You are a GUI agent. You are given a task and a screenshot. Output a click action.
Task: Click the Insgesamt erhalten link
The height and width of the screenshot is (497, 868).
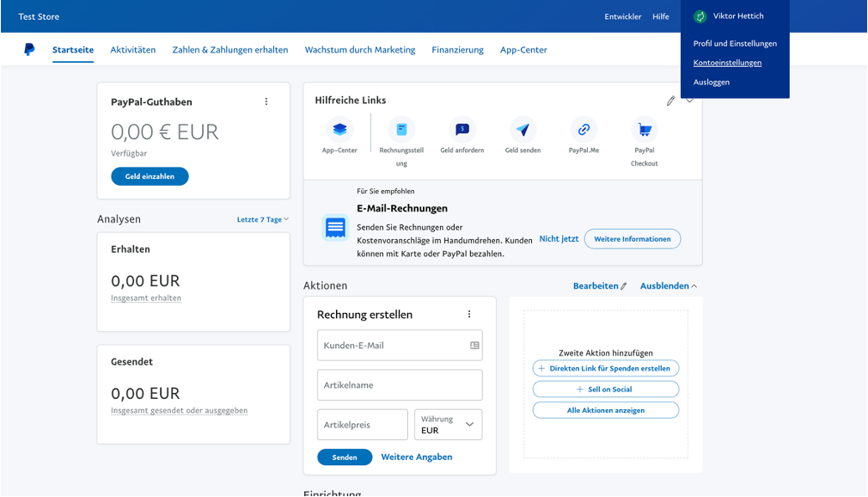pos(146,298)
